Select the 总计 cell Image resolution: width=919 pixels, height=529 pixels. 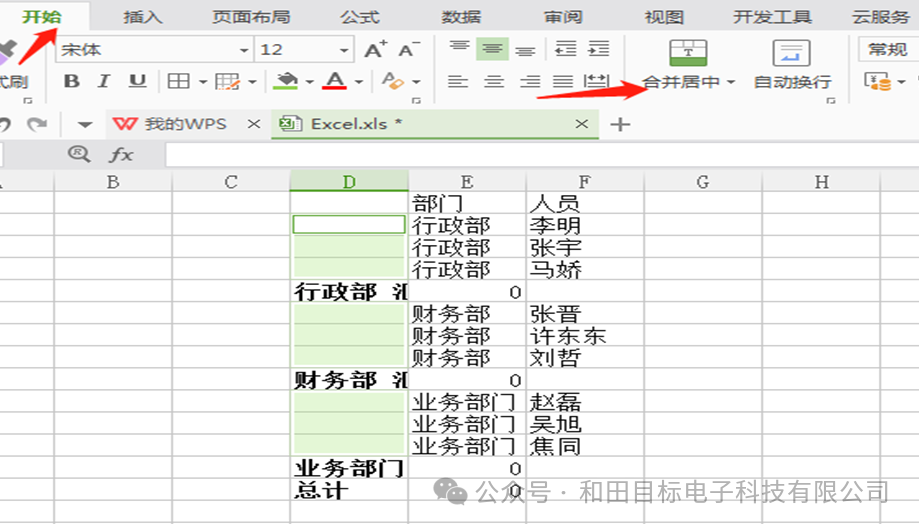(349, 490)
